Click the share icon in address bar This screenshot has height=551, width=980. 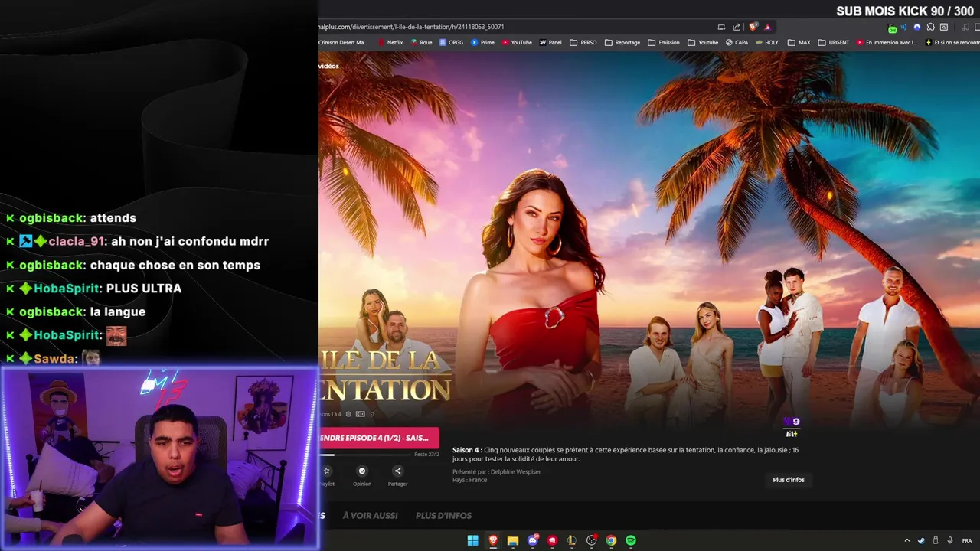click(x=737, y=27)
